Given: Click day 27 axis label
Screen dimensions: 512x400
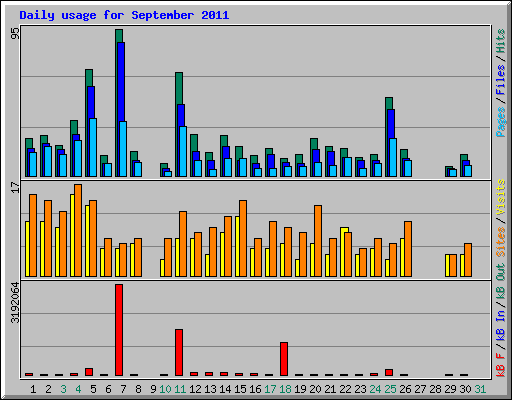Looking at the screenshot, I should [420, 389].
